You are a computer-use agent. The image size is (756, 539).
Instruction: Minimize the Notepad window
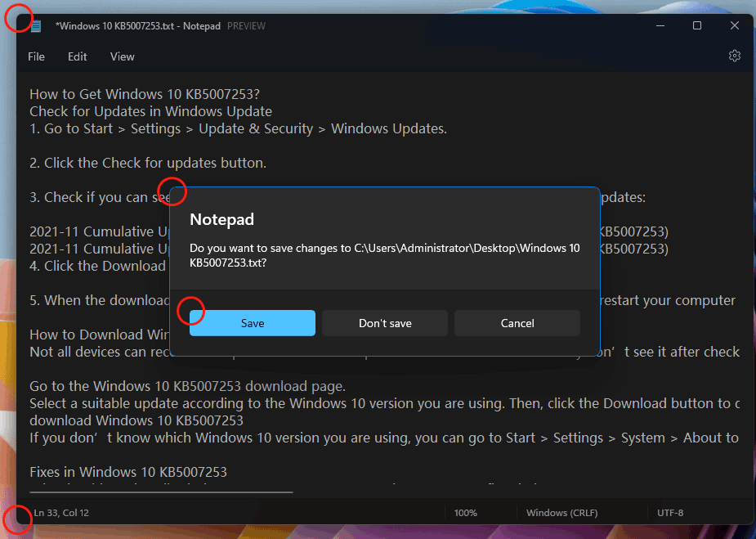pos(660,25)
